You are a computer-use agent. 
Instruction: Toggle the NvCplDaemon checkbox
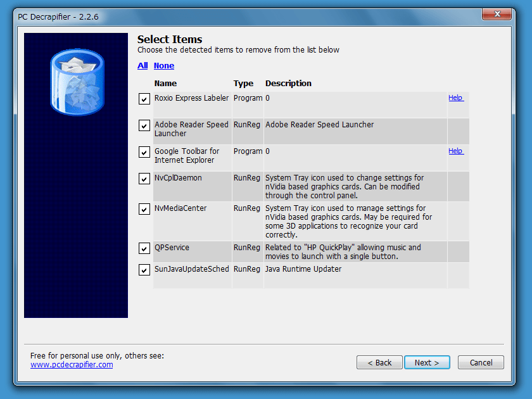(x=144, y=179)
